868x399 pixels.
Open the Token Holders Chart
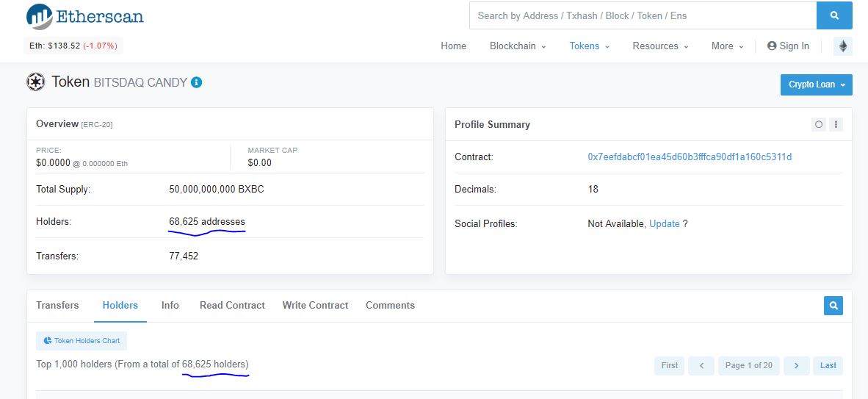coord(82,341)
